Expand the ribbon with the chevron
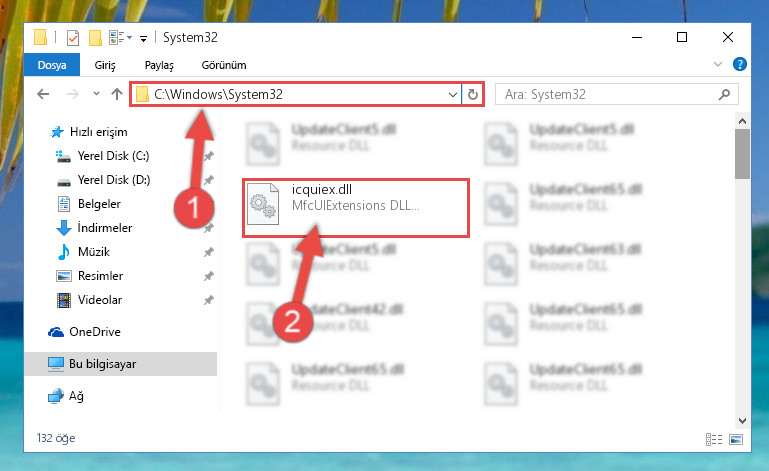 pos(718,64)
